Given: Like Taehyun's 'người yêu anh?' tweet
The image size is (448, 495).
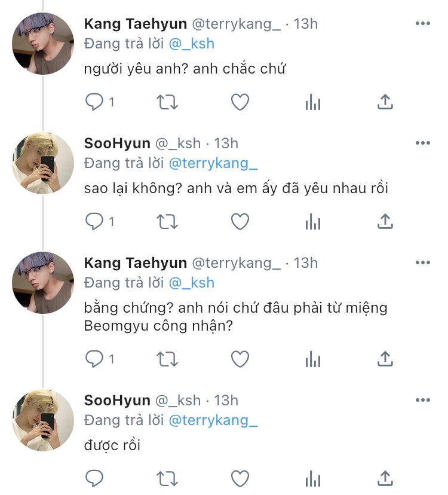Looking at the screenshot, I should pyautogui.click(x=240, y=102).
